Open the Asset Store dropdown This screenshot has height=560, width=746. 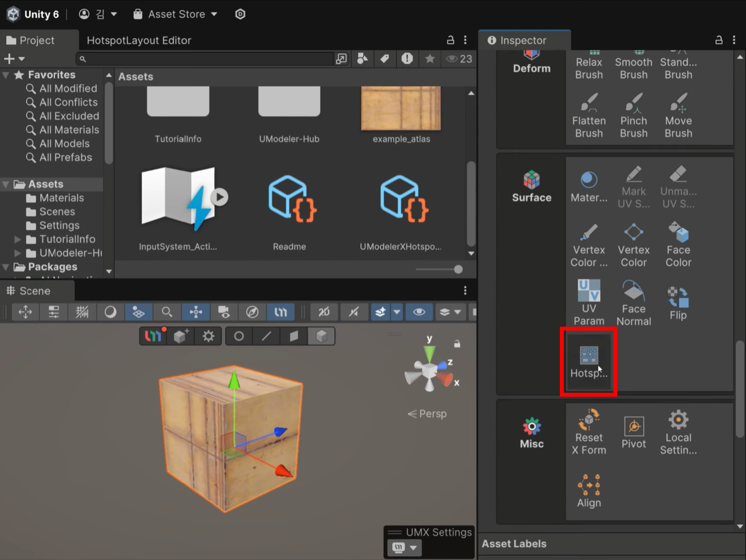(x=175, y=14)
